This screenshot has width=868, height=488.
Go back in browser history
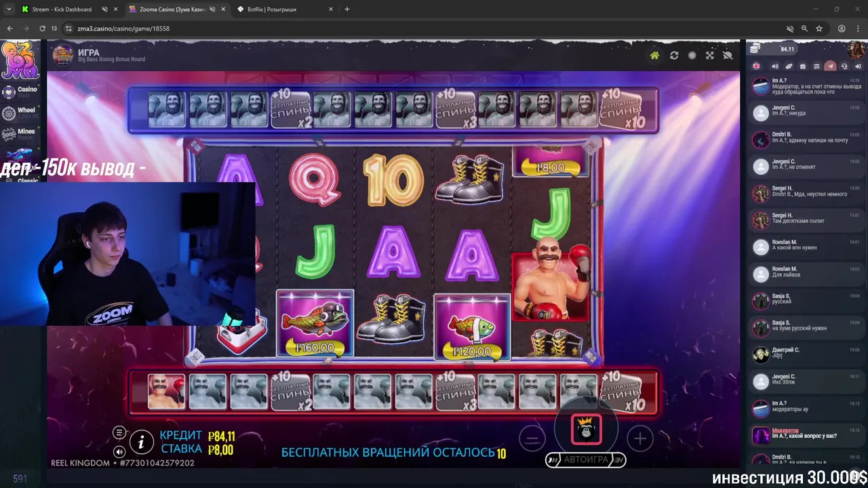point(9,28)
